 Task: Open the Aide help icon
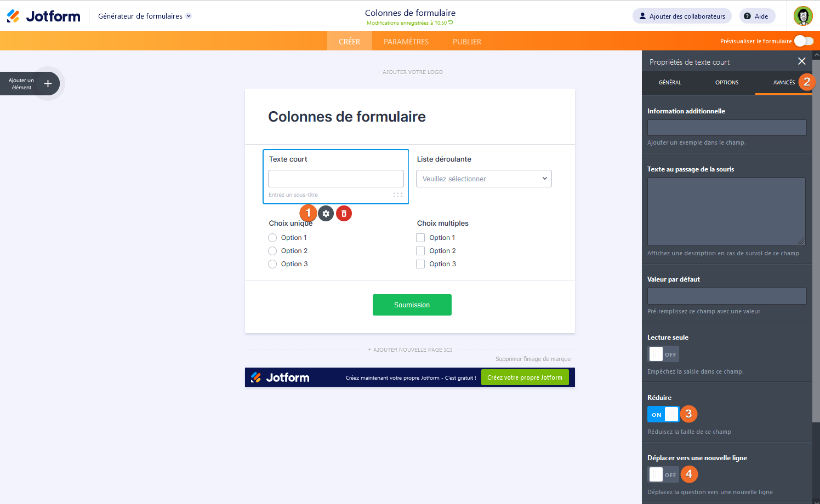[x=748, y=16]
